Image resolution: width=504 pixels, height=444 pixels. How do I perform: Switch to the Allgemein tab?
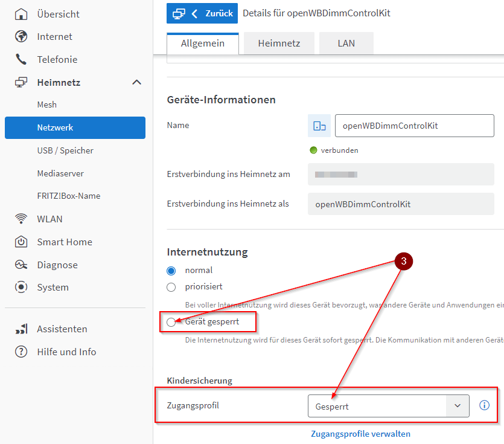(202, 43)
